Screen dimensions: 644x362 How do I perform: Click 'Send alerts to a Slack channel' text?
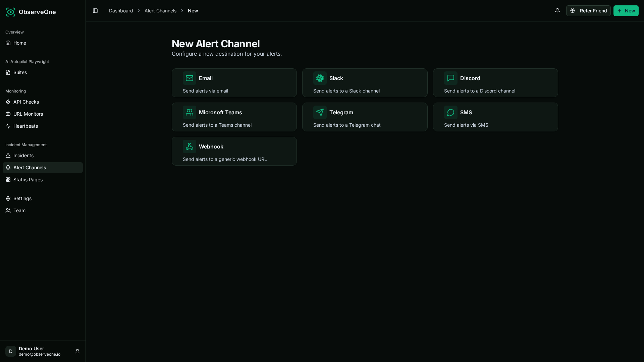click(346, 91)
